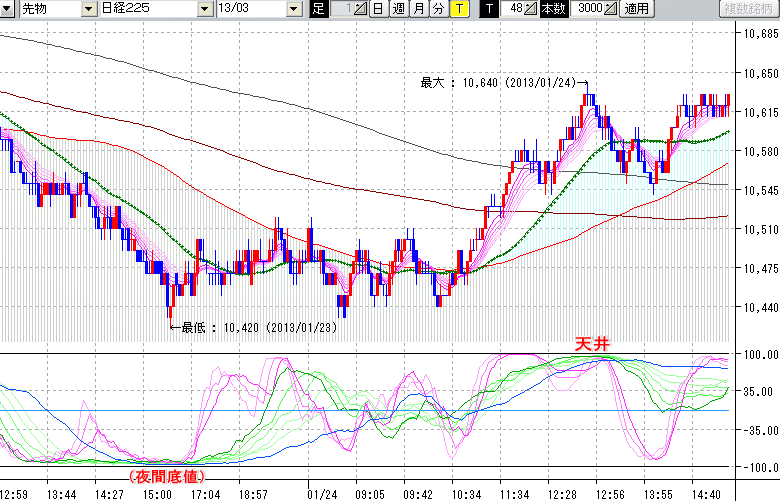Open the 13/03 contract month dropdown

[293, 9]
